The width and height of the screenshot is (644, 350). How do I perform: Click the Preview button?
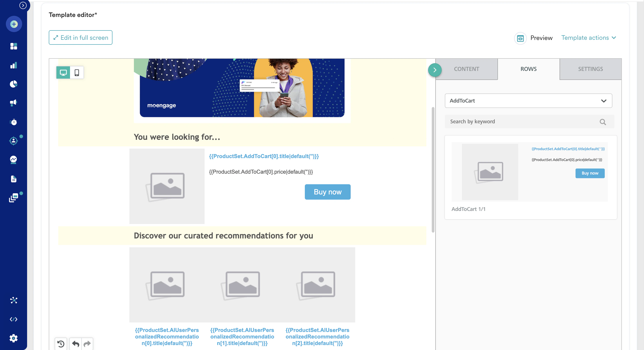[x=534, y=38]
